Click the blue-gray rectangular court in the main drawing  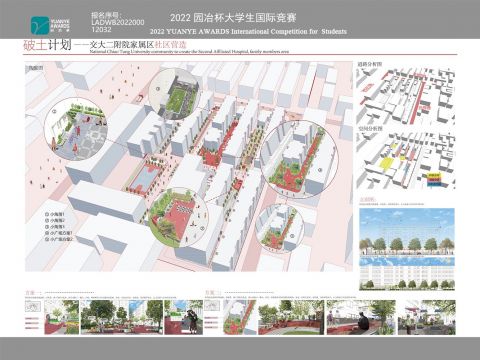(145, 179)
